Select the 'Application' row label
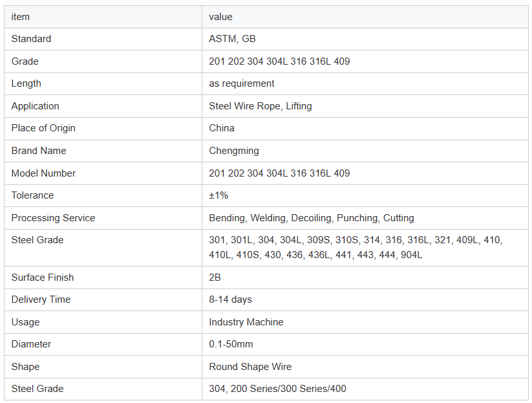The height and width of the screenshot is (403, 532). (x=35, y=106)
